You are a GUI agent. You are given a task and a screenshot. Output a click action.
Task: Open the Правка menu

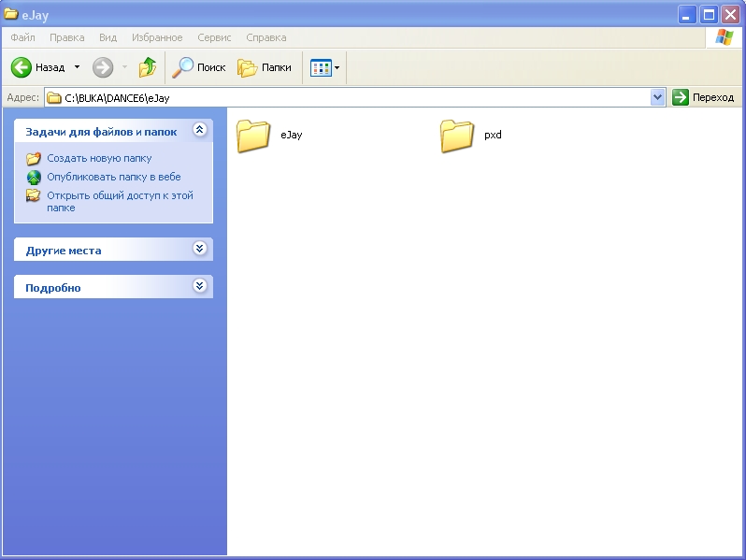67,37
